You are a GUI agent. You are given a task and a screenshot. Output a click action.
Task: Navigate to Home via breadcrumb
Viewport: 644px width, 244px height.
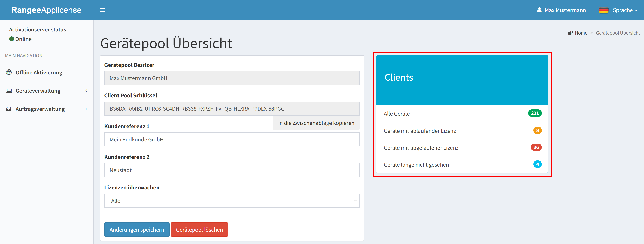click(581, 33)
